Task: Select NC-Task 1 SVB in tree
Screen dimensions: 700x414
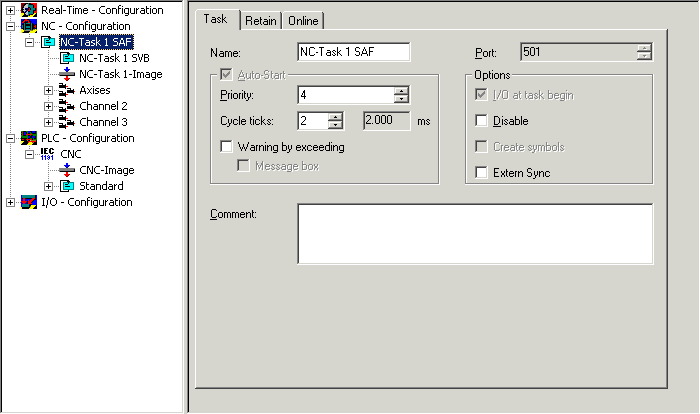Action: pos(114,58)
